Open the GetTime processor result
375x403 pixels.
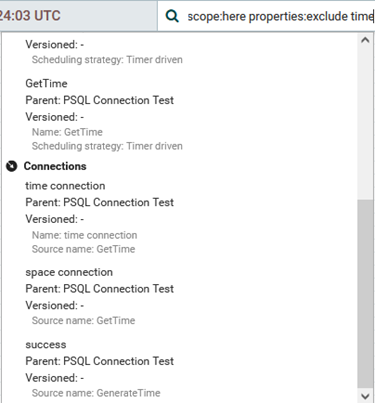[46, 83]
